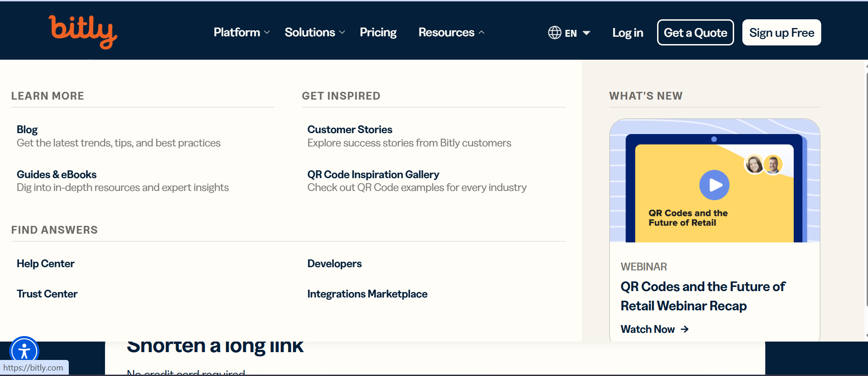Click the globe language icon
Viewport: 868px width, 376px height.
click(x=555, y=33)
